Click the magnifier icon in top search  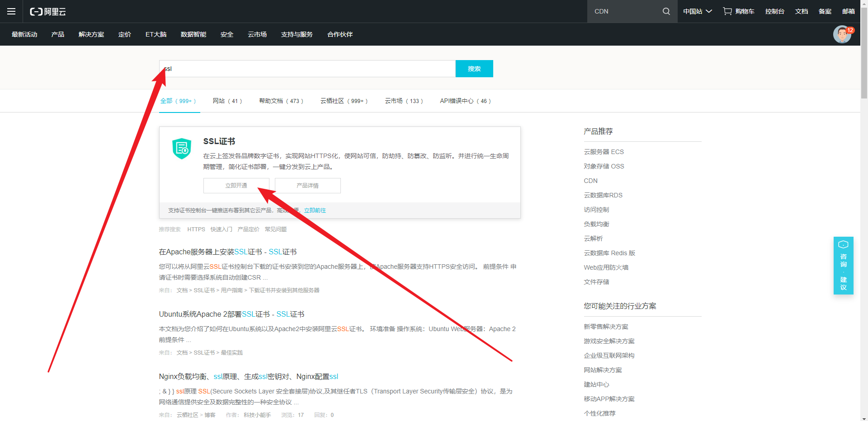pyautogui.click(x=666, y=11)
